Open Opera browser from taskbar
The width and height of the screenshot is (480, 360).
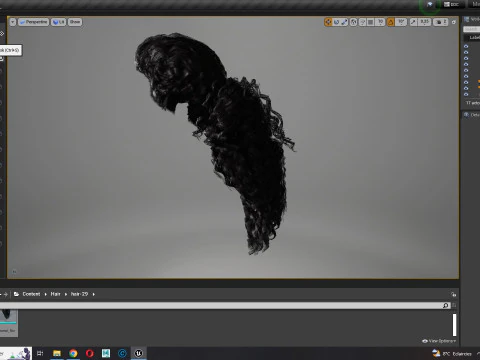[90, 353]
